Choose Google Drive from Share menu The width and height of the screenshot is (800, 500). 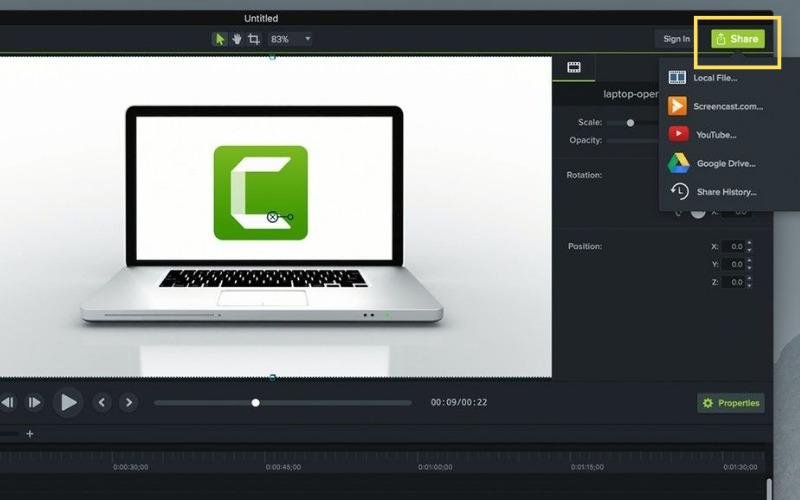(726, 163)
